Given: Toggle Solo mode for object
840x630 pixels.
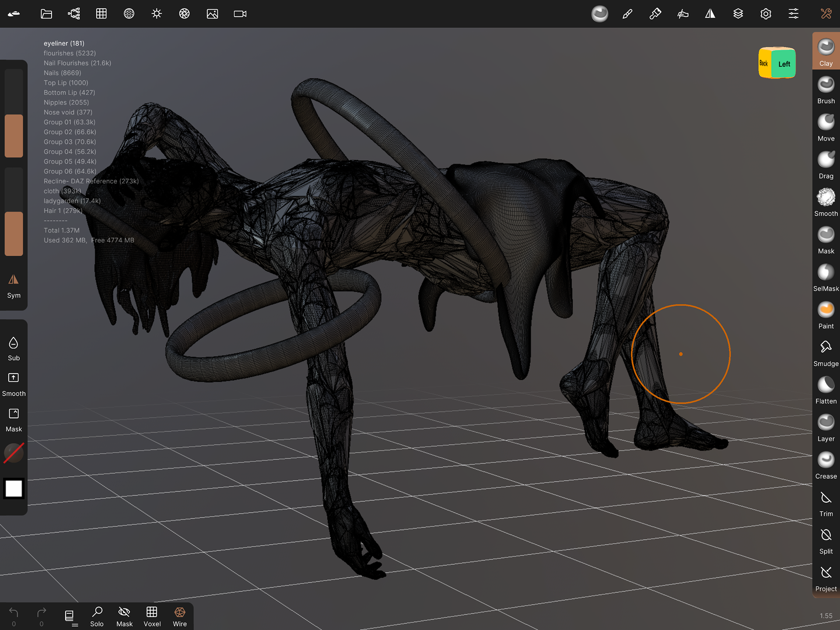Looking at the screenshot, I should [x=97, y=616].
